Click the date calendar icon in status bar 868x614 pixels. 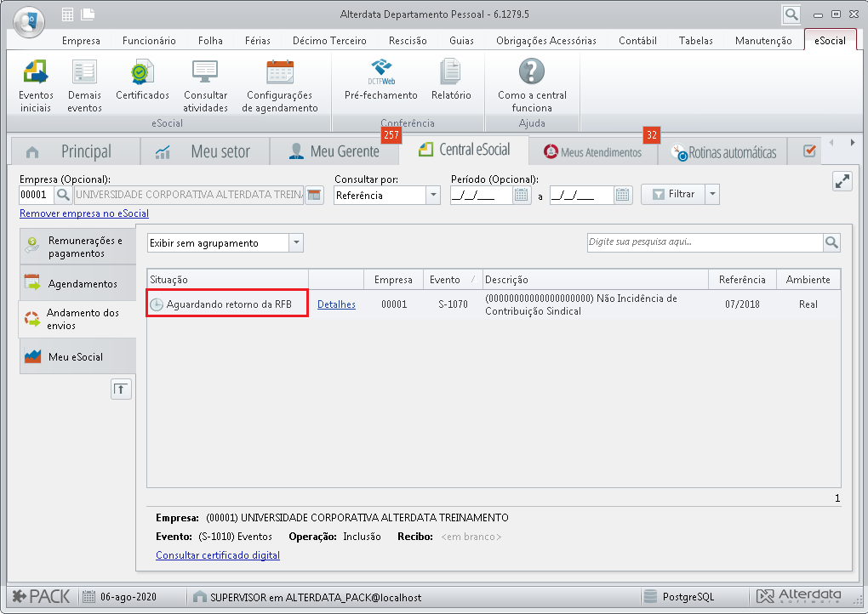[x=89, y=597]
